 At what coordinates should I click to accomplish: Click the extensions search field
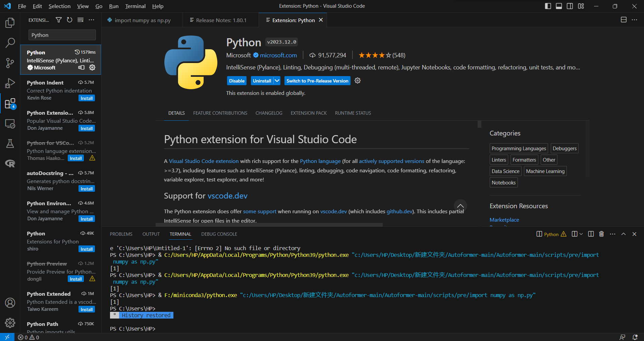coord(62,35)
